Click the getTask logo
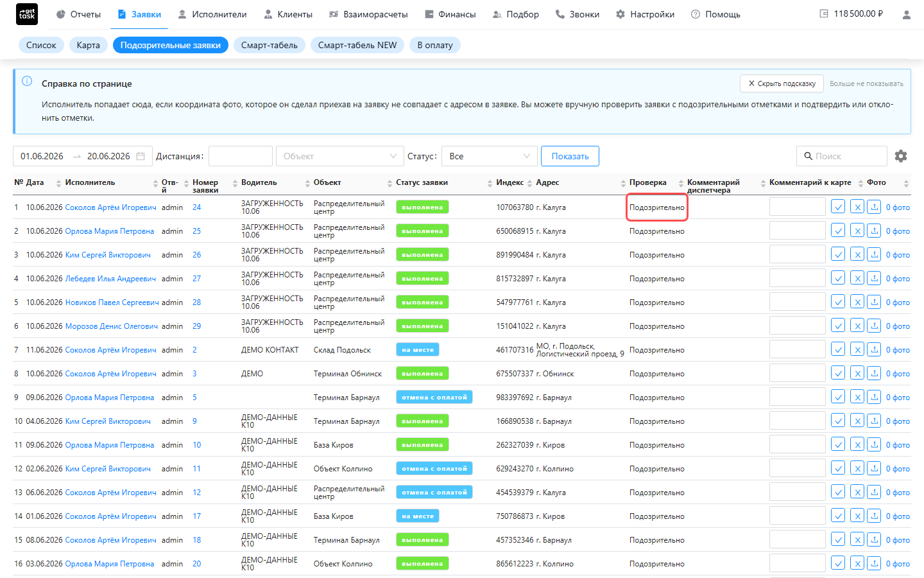 pos(27,14)
